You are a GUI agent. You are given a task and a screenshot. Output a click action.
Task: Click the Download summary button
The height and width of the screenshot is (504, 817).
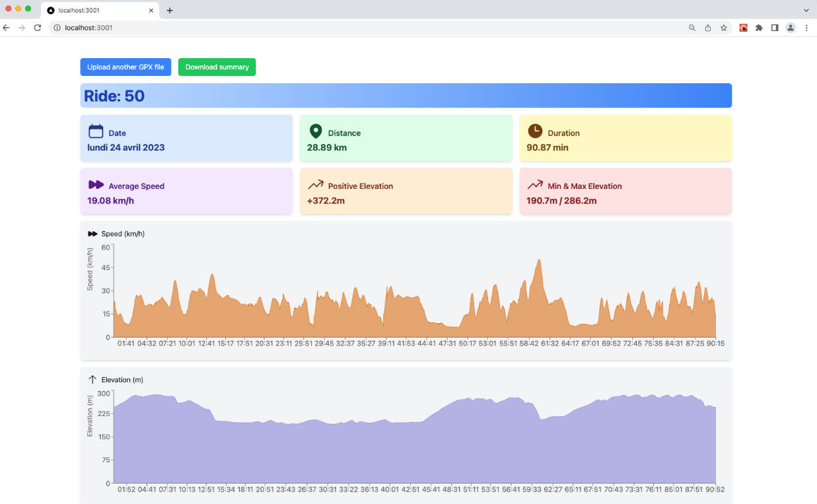[217, 67]
